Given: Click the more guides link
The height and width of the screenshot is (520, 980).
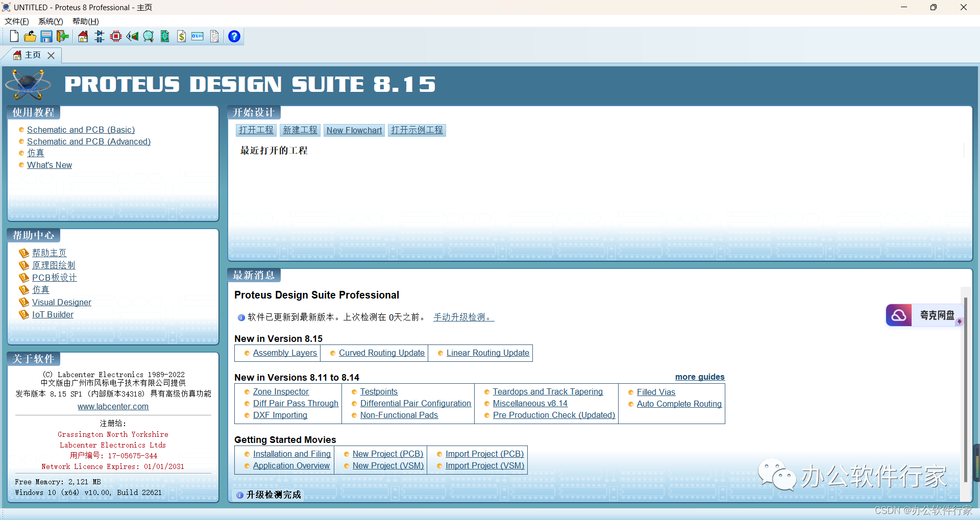Looking at the screenshot, I should tap(700, 377).
